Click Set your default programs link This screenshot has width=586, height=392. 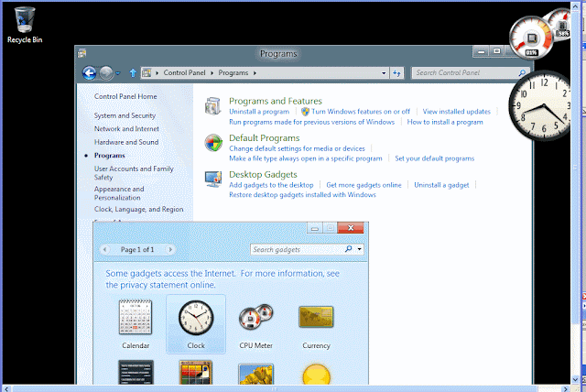pos(434,158)
